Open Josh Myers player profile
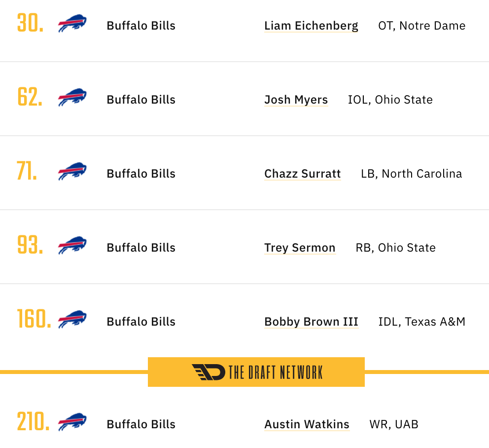Image resolution: width=489 pixels, height=448 pixels. 296,100
